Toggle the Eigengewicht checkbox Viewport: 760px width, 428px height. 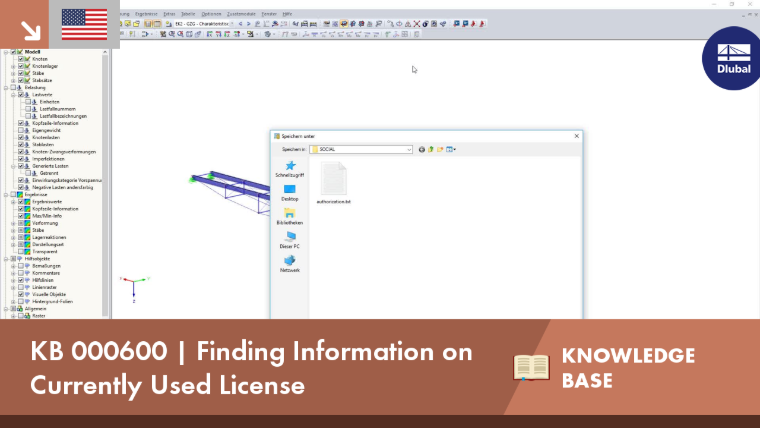pyautogui.click(x=21, y=130)
